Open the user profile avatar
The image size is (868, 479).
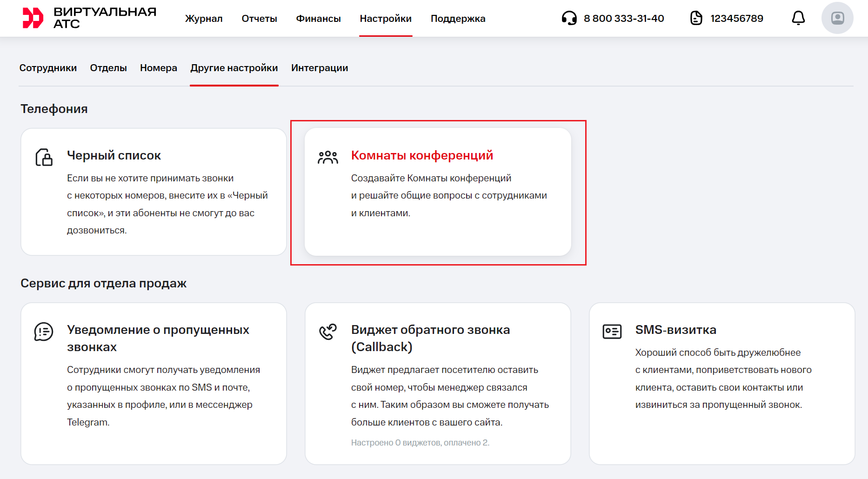click(x=837, y=18)
